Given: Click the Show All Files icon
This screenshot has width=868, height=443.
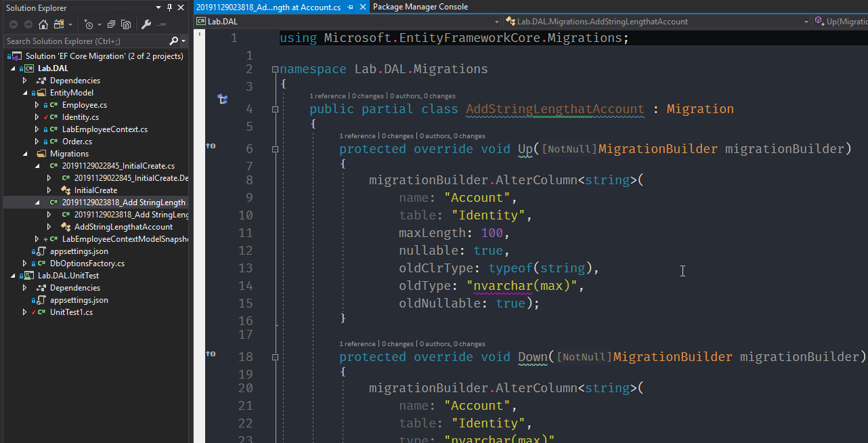Looking at the screenshot, I should click(x=126, y=24).
